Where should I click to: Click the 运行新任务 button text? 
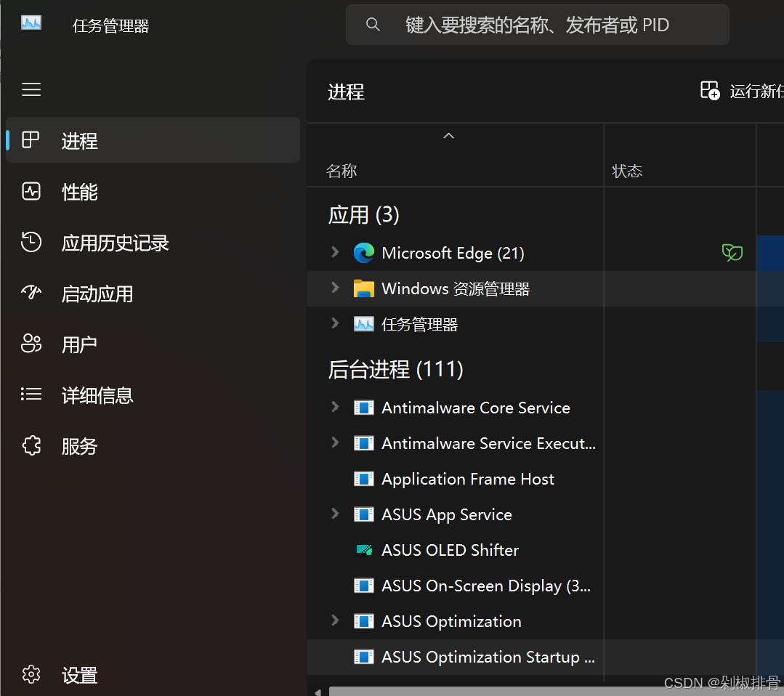(756, 91)
